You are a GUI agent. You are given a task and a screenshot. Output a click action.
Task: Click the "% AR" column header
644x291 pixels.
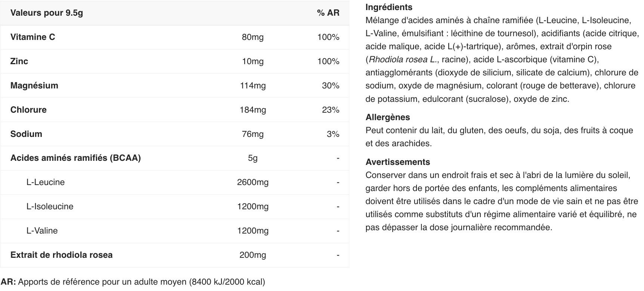pos(328,13)
